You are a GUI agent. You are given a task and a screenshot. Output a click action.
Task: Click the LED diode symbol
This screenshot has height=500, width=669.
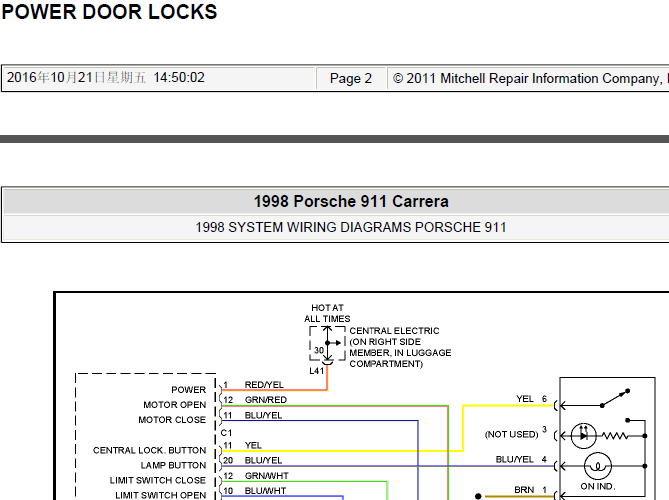pos(584,436)
